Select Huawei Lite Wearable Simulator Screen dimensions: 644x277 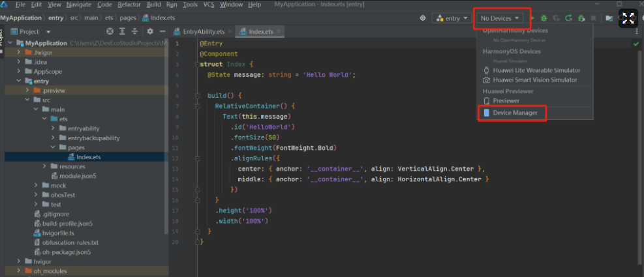coord(536,70)
